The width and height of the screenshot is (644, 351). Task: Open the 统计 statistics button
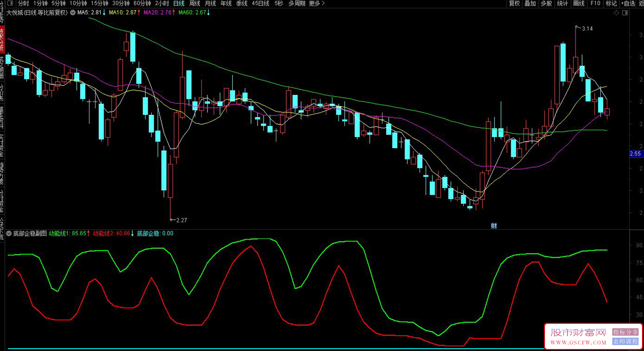pos(562,3)
